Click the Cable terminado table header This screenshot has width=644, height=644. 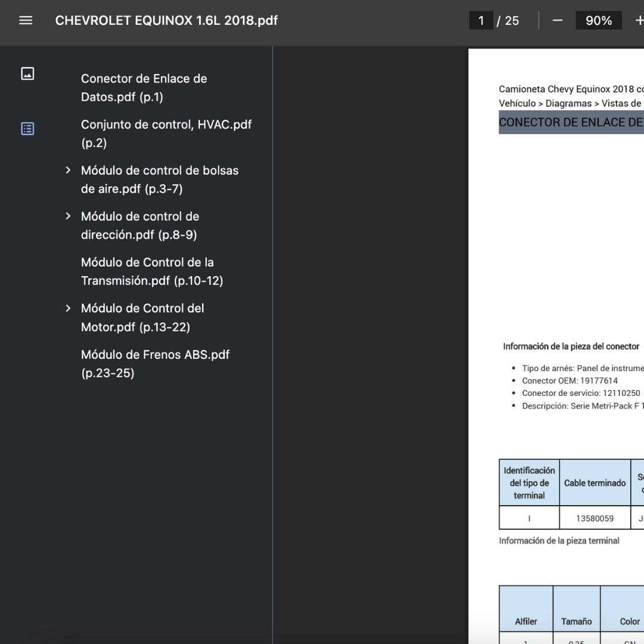pyautogui.click(x=595, y=483)
